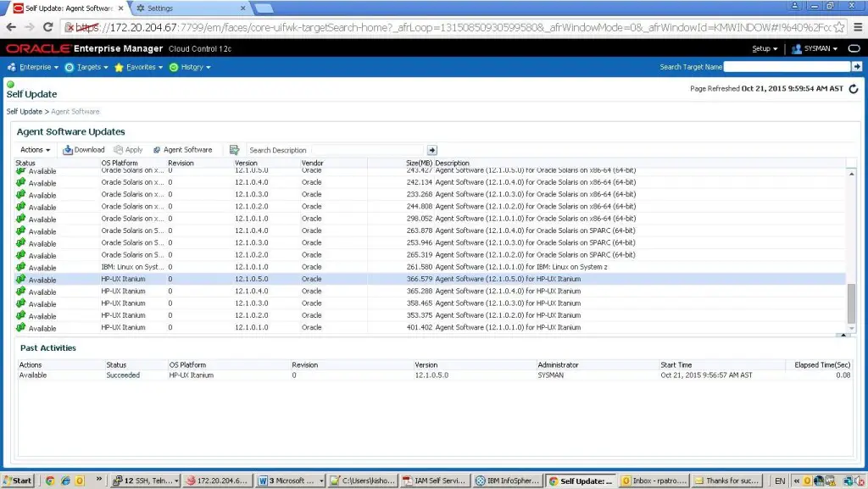Click the Self Update breadcrumb link
The width and height of the screenshot is (868, 489).
[24, 110]
